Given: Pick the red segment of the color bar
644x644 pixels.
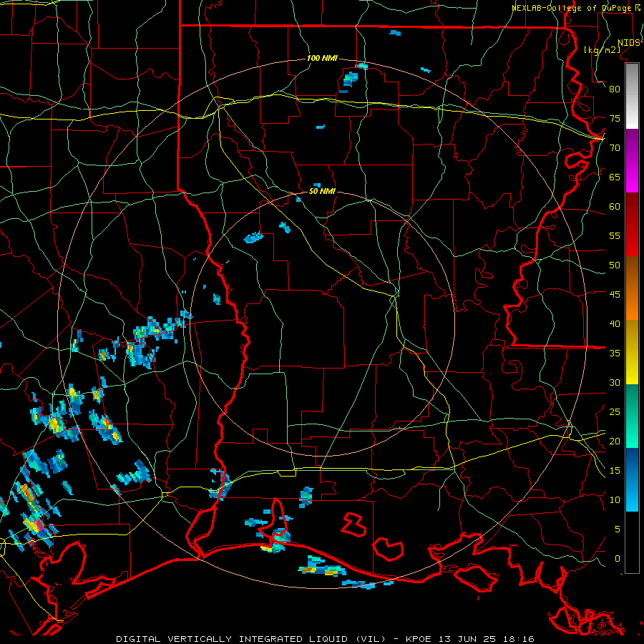Looking at the screenshot, I should [x=632, y=225].
